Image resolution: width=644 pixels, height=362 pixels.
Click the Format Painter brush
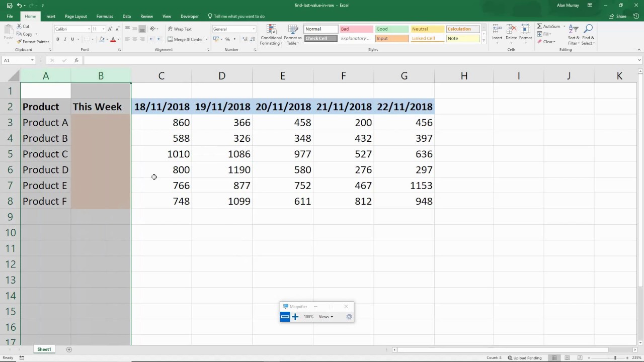20,42
